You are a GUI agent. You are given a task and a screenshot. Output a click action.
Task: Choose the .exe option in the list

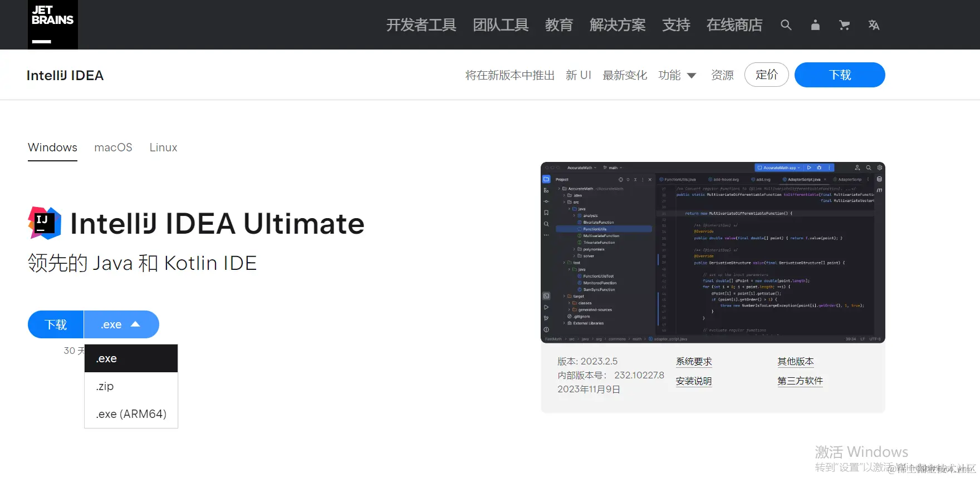pos(131,358)
